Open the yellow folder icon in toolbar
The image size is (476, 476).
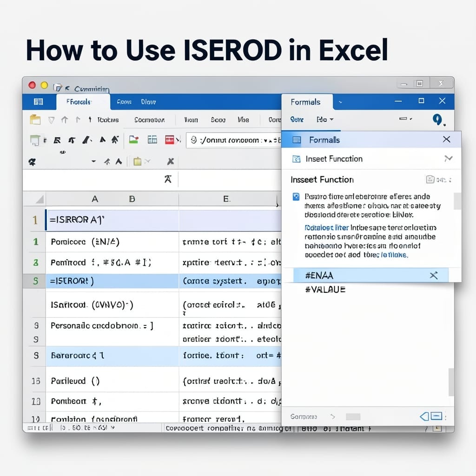pyautogui.click(x=35, y=119)
